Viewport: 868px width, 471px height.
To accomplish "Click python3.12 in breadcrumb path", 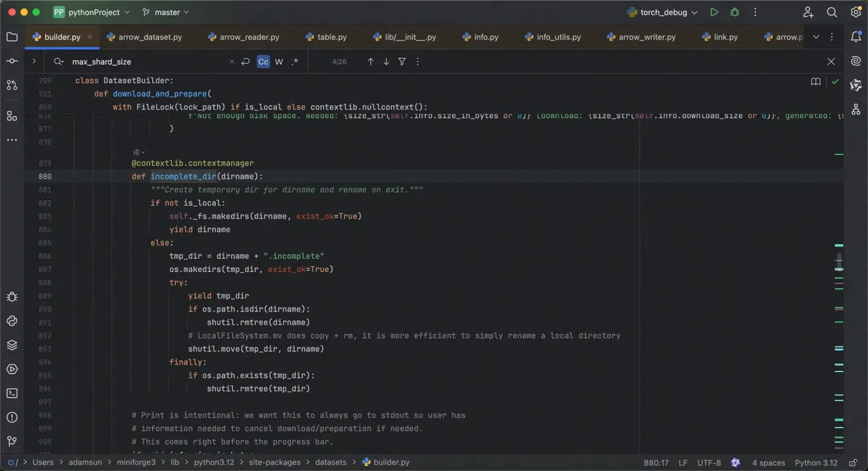I will pyautogui.click(x=215, y=462).
